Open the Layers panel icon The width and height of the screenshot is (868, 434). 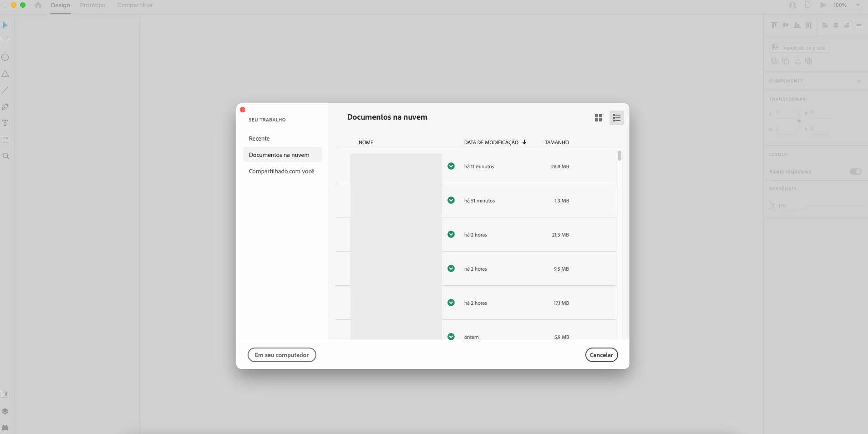point(5,411)
